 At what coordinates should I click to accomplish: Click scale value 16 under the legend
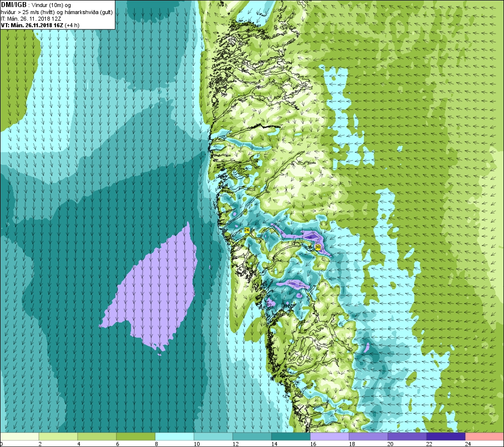[313, 444]
